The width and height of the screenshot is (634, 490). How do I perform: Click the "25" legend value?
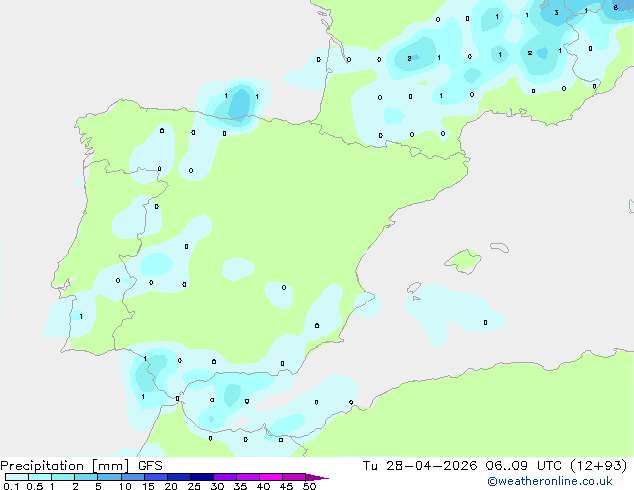(194, 486)
